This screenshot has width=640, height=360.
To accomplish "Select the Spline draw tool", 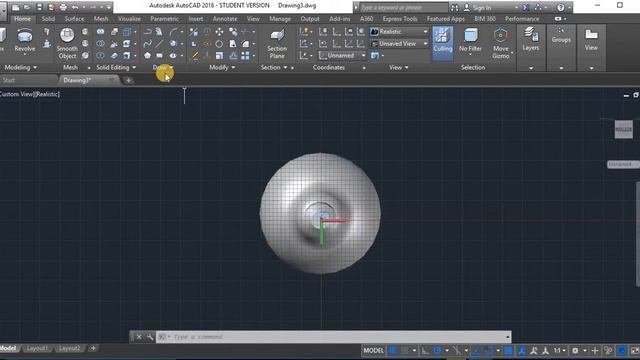I will coord(147,43).
